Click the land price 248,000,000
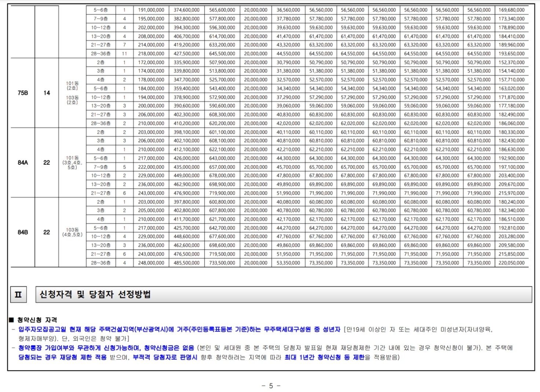Screen dimensions: 540x392 151,263
